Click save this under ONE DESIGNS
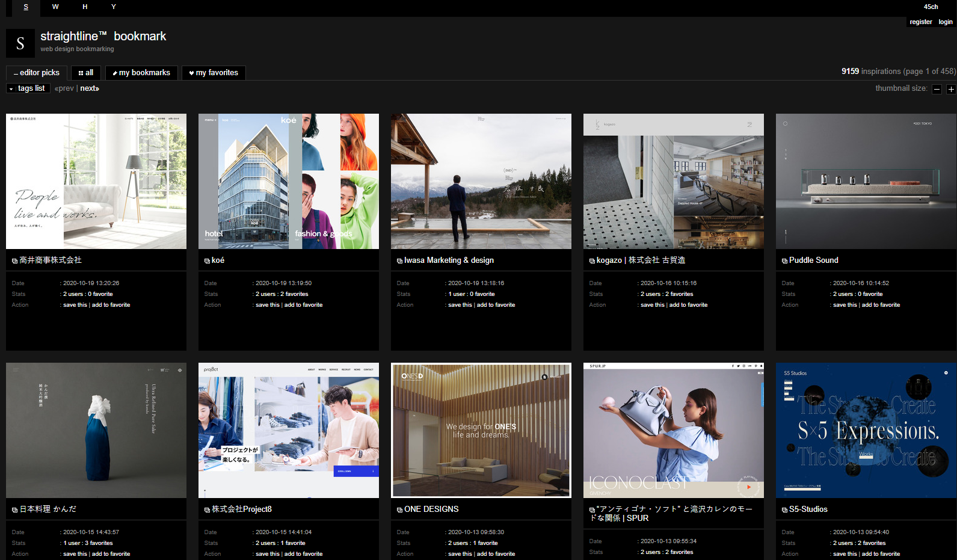Viewport: 957px width, 560px height. click(460, 554)
